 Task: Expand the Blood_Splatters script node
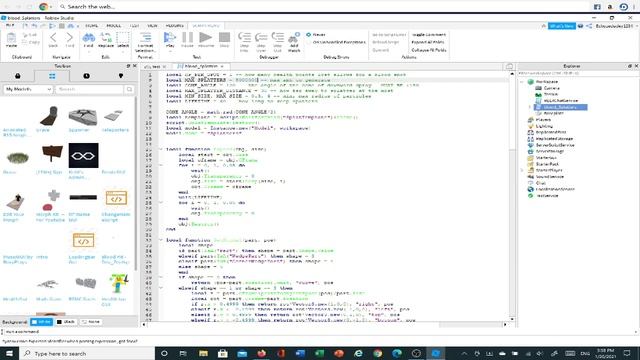pyautogui.click(x=529, y=107)
